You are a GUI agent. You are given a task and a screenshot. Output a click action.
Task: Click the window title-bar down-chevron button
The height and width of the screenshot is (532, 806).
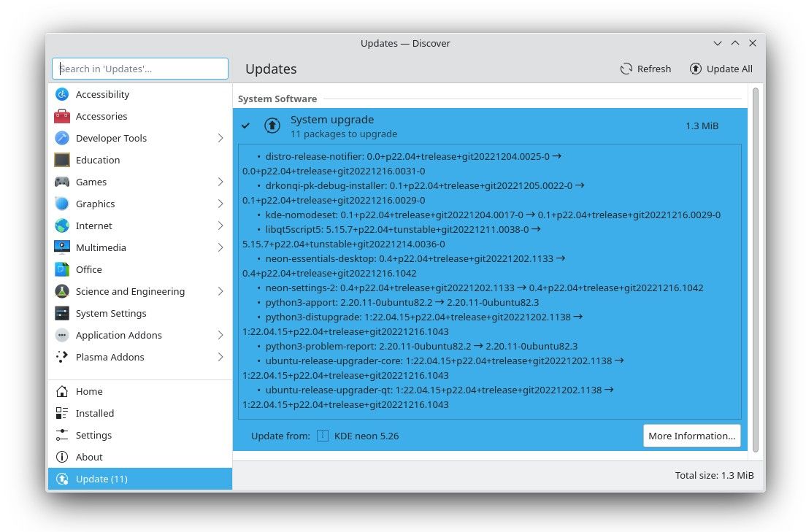718,43
